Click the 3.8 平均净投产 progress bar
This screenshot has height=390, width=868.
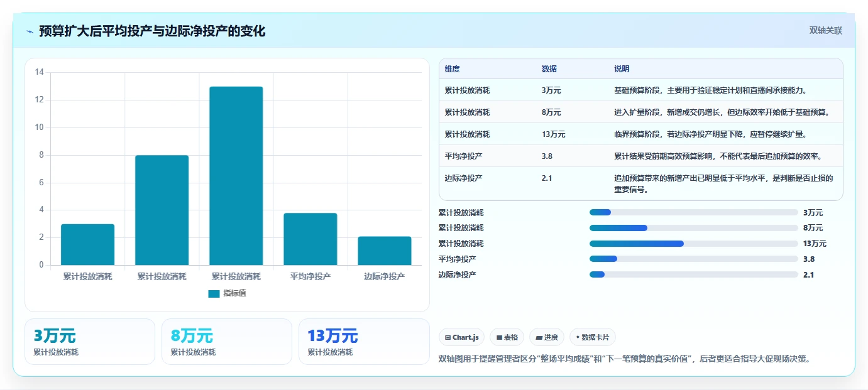694,259
